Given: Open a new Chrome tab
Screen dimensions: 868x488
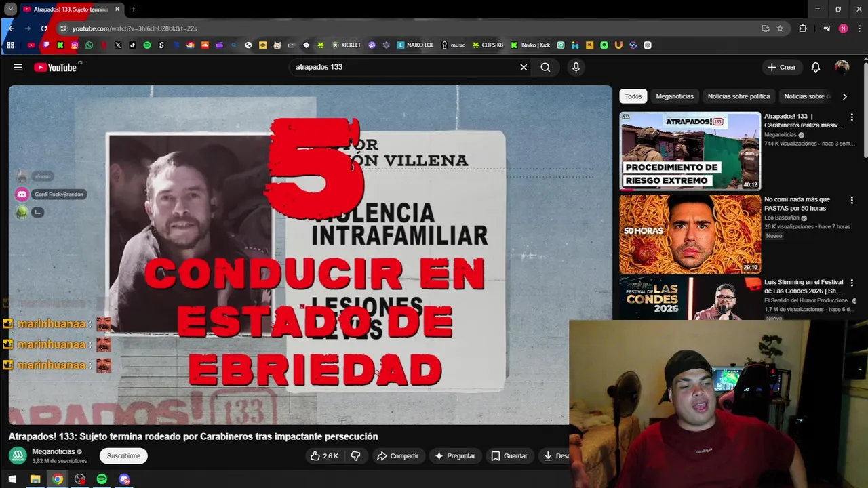Looking at the screenshot, I should point(134,9).
